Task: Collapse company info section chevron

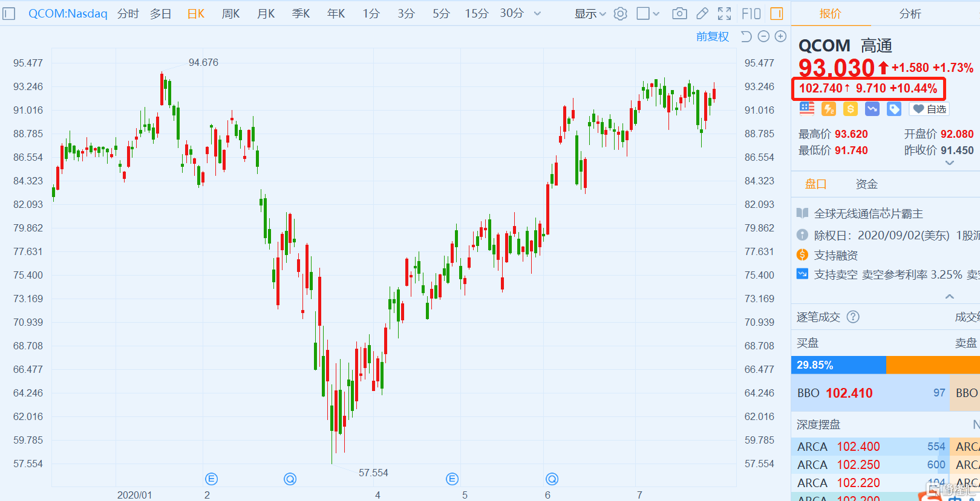Action: pos(950,296)
